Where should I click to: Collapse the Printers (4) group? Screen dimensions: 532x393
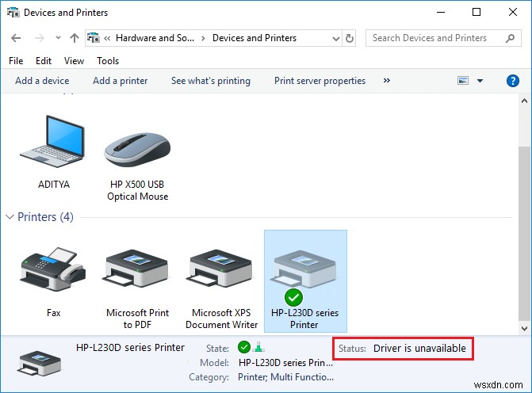click(10, 216)
